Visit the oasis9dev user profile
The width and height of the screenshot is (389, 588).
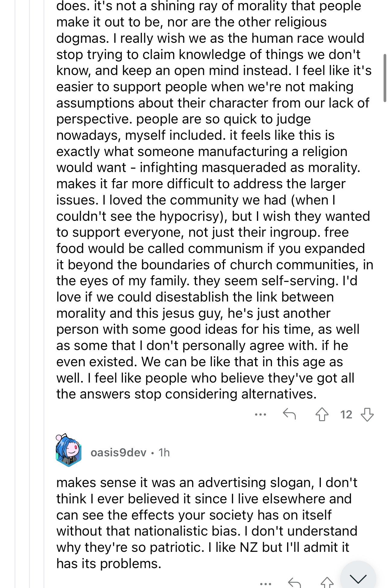tap(119, 452)
